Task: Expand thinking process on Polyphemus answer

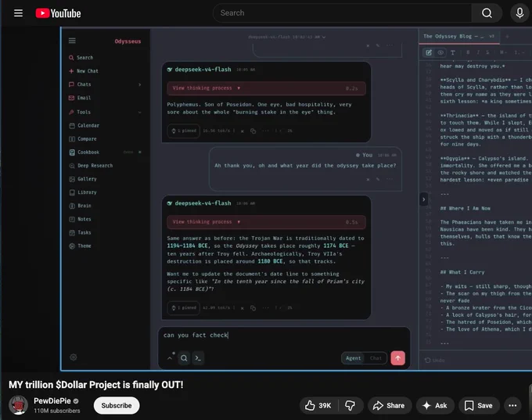Action: tap(266, 88)
